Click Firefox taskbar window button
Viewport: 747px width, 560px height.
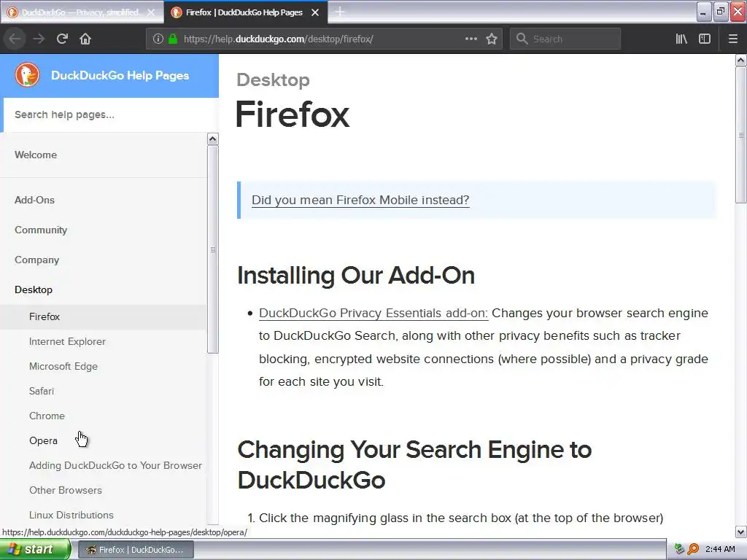pos(135,550)
